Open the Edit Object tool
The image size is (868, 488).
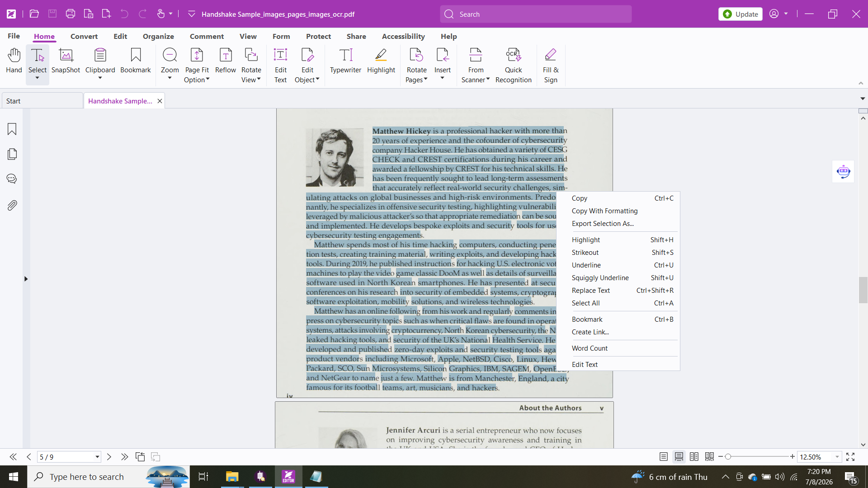coord(307,66)
